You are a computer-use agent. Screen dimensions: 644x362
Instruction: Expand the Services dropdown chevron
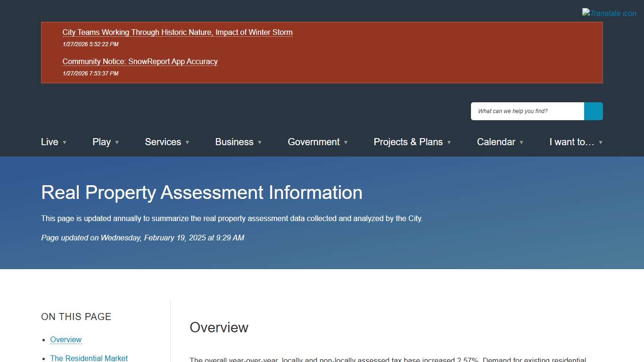[188, 142]
